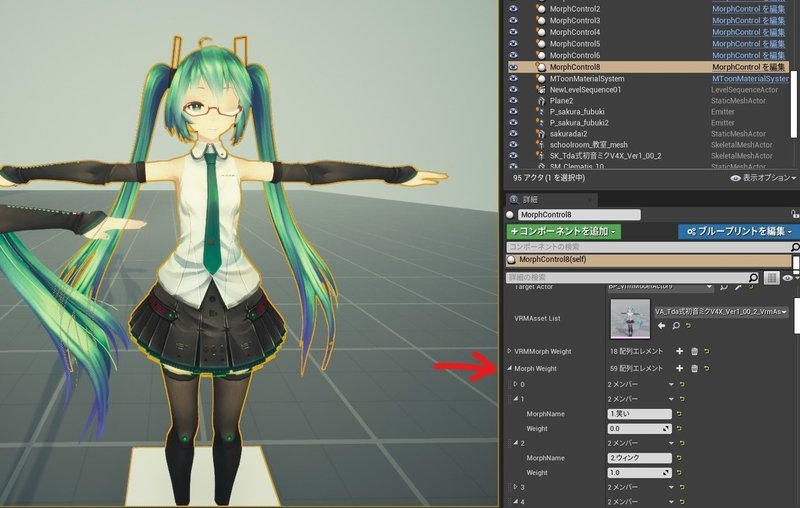Collapse the Morph Weight array
The width and height of the screenshot is (800, 508).
[x=509, y=368]
